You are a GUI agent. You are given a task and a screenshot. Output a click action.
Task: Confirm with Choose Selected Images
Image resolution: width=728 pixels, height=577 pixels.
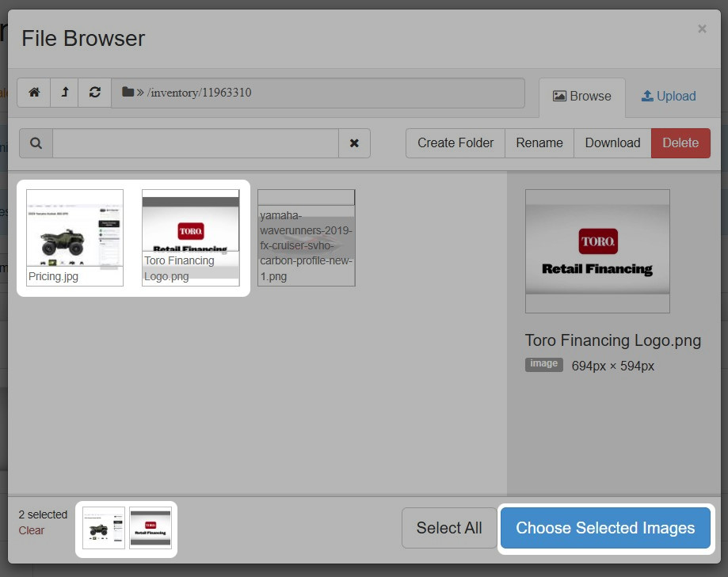pos(605,528)
